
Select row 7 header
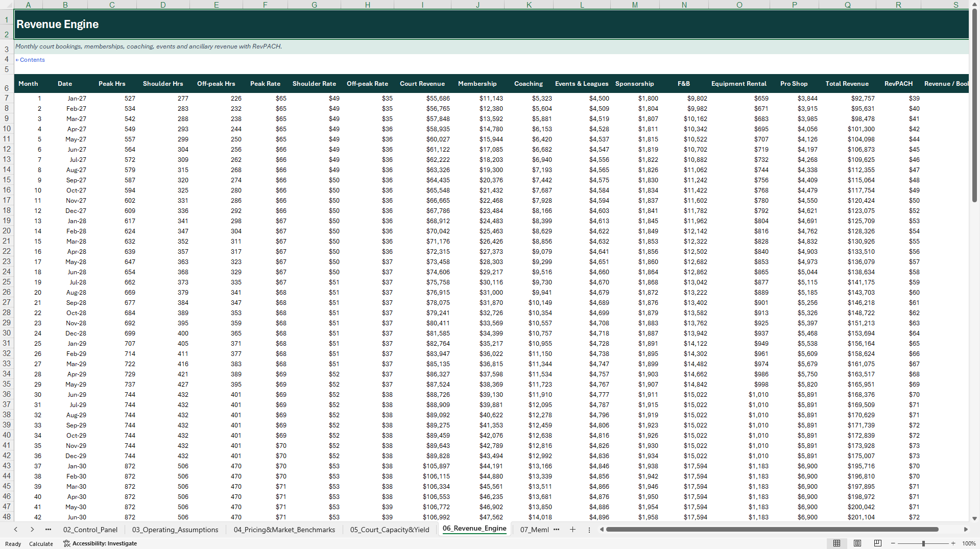(7, 98)
